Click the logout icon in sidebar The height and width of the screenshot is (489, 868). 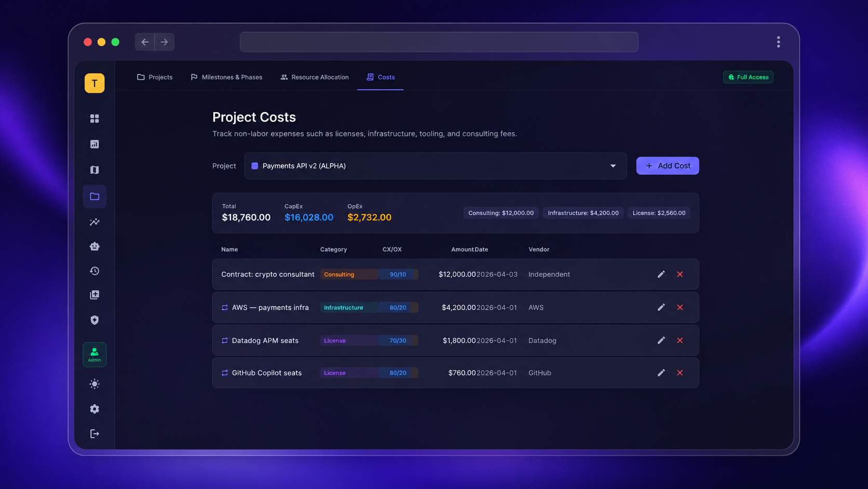click(x=94, y=433)
